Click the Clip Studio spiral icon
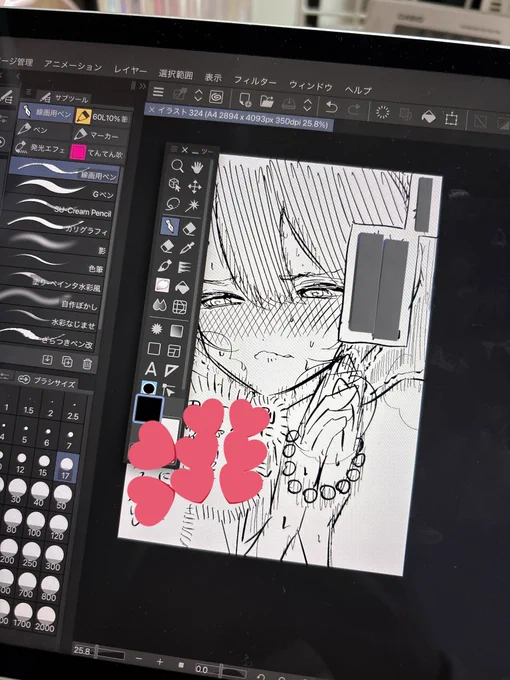Screen dimensions: 510x680 [x=216, y=97]
